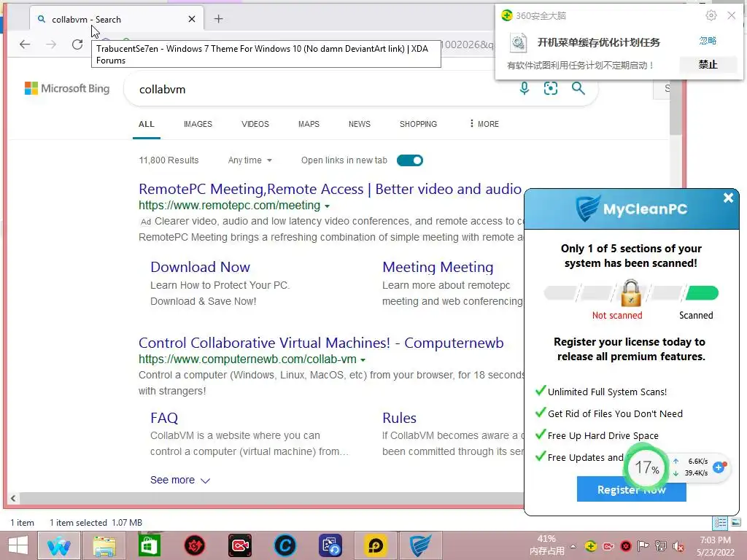Expand computernewb.com URL dropdown arrow
This screenshot has width=747, height=560.
click(x=363, y=360)
